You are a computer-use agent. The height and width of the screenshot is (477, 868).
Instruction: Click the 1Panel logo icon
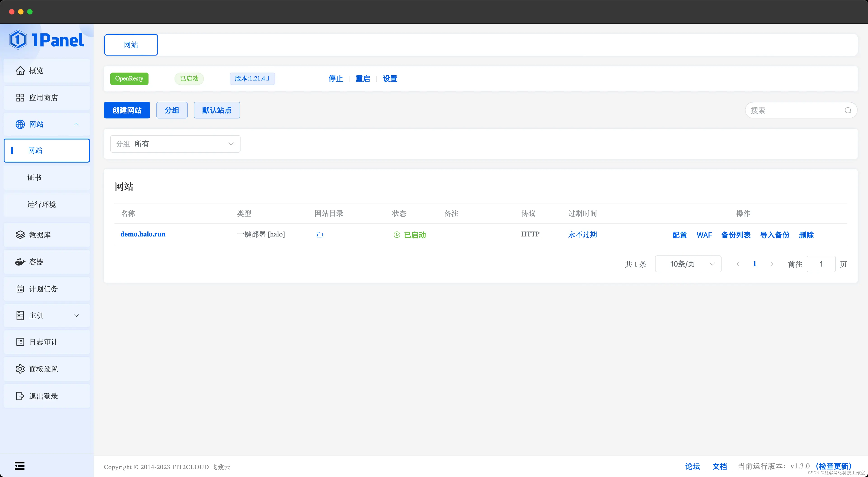(x=18, y=40)
